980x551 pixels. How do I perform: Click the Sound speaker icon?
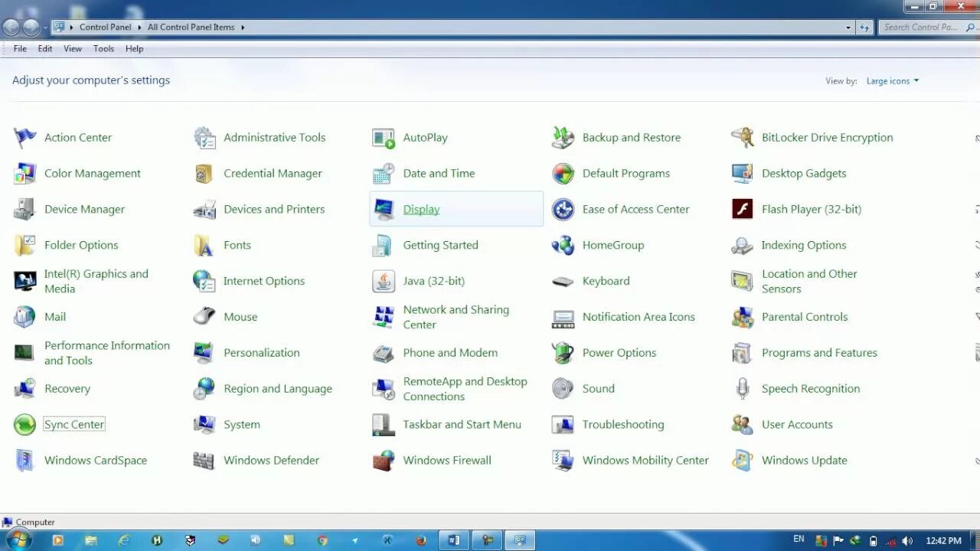point(563,389)
